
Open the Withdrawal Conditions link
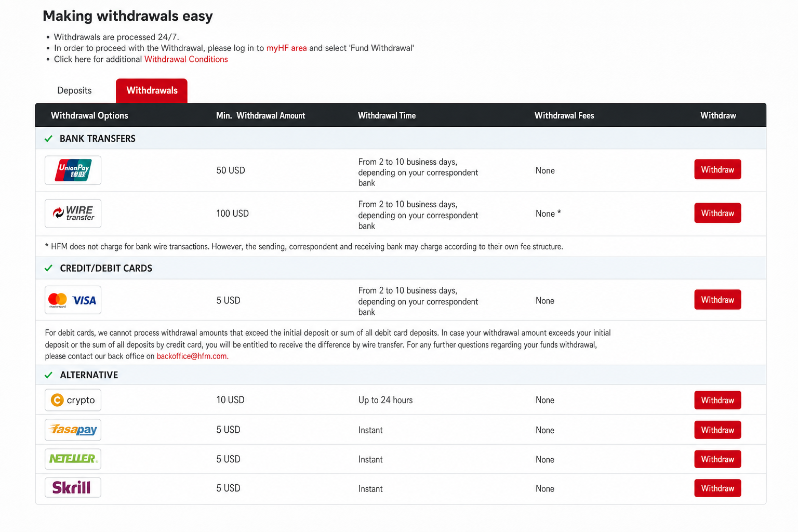186,59
